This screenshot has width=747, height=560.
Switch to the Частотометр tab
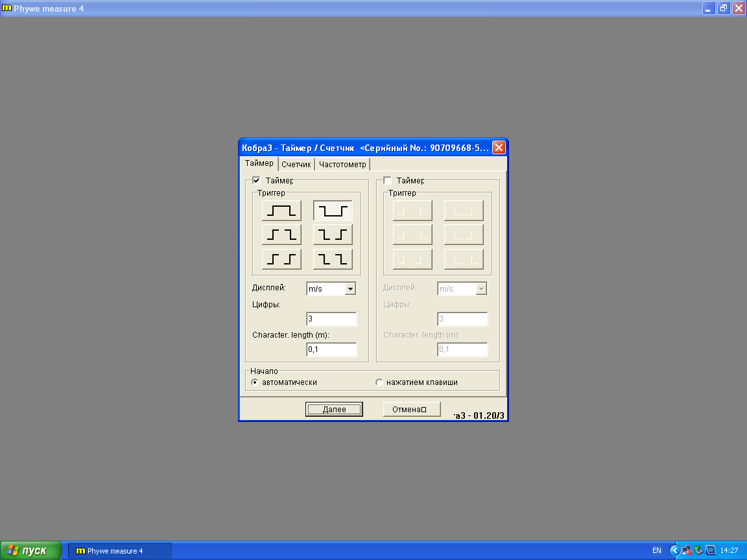click(x=342, y=164)
